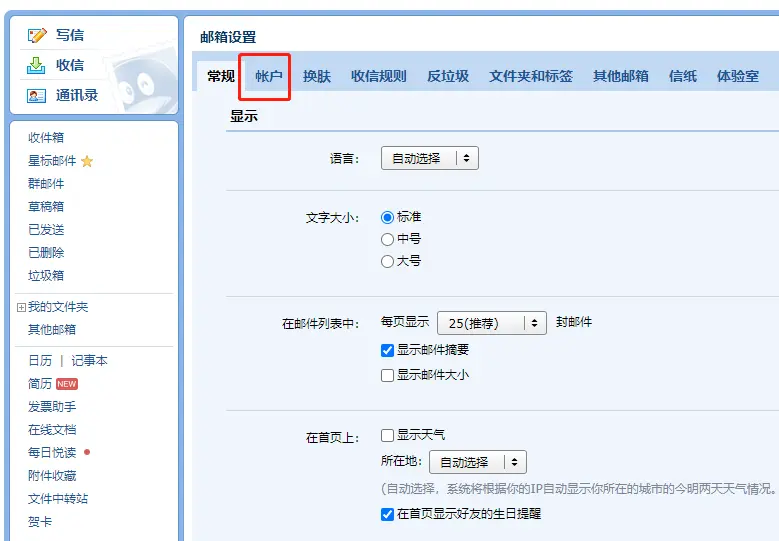Image resolution: width=779 pixels, height=541 pixels.
Task: Open the 收信规则 tab
Action: 379,76
